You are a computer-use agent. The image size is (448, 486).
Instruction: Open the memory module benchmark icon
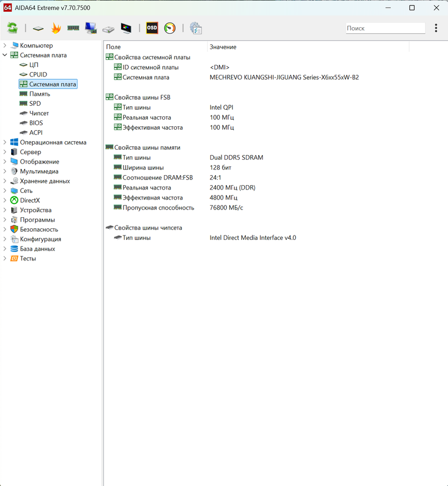click(x=73, y=28)
